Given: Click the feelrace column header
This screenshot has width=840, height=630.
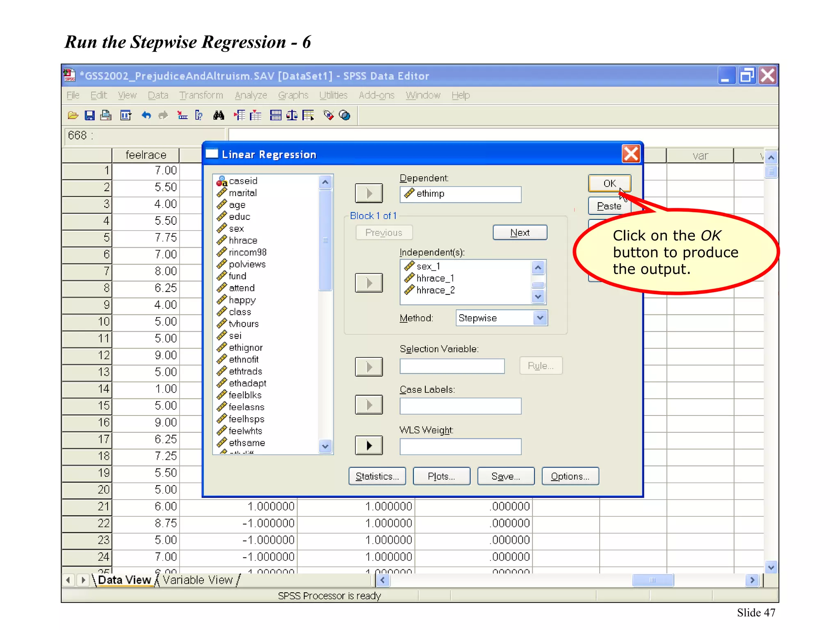Looking at the screenshot, I should pyautogui.click(x=146, y=155).
